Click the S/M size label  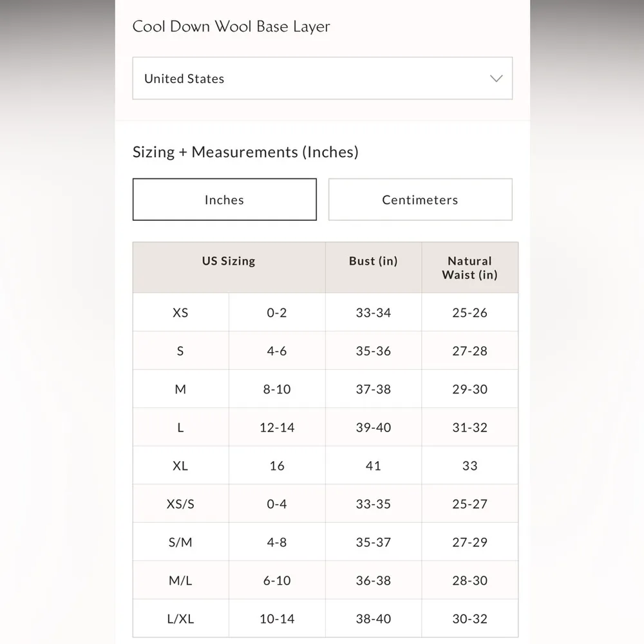coord(180,542)
